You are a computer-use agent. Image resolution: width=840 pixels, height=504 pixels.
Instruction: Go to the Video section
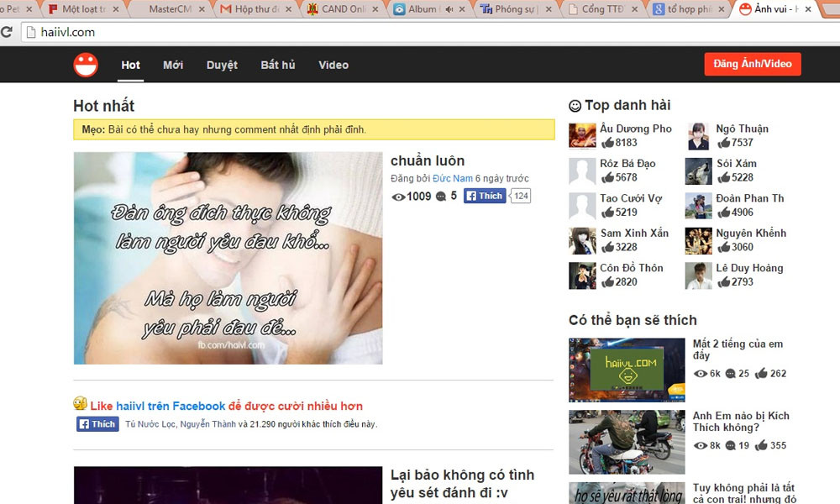(x=333, y=65)
